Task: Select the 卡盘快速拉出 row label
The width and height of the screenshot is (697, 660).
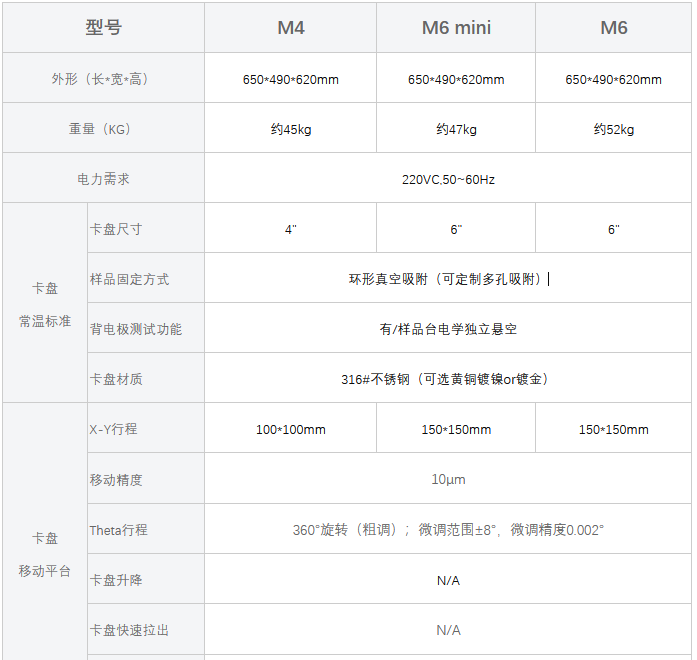Action: pyautogui.click(x=129, y=631)
